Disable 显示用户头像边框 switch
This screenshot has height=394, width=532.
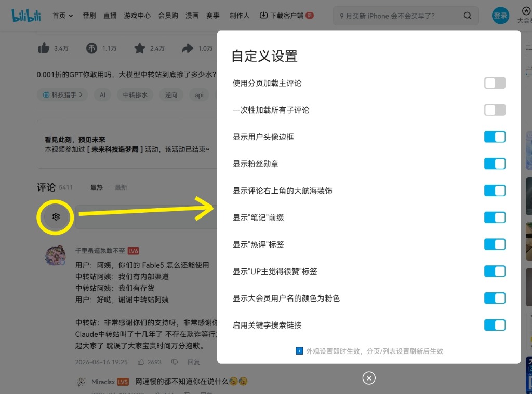point(495,137)
